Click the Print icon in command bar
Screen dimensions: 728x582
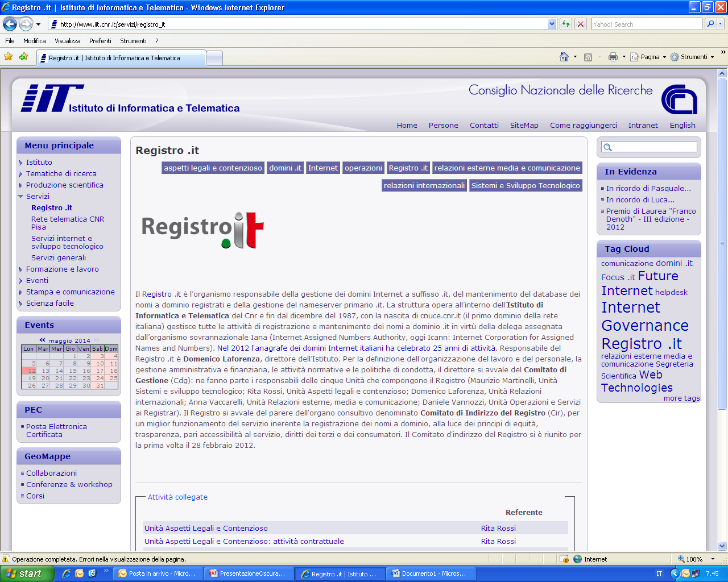coord(613,57)
